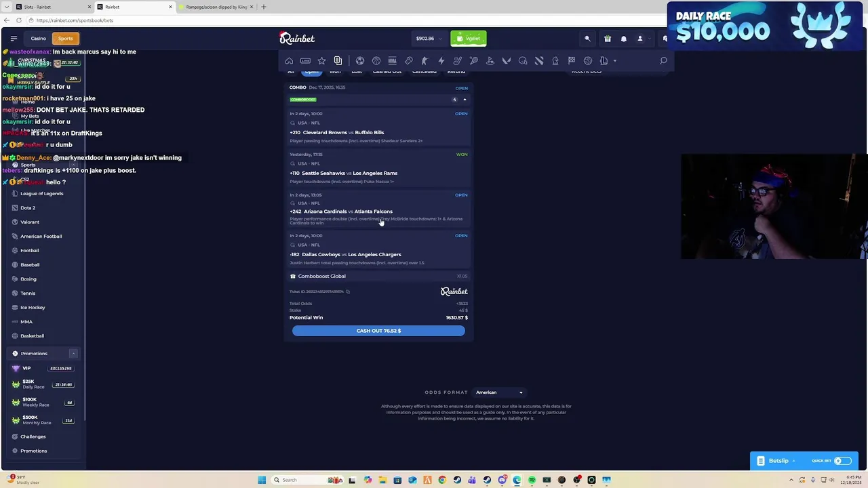Open the balance $902.86 dropdown
This screenshot has height=488, width=868.
pyautogui.click(x=429, y=39)
